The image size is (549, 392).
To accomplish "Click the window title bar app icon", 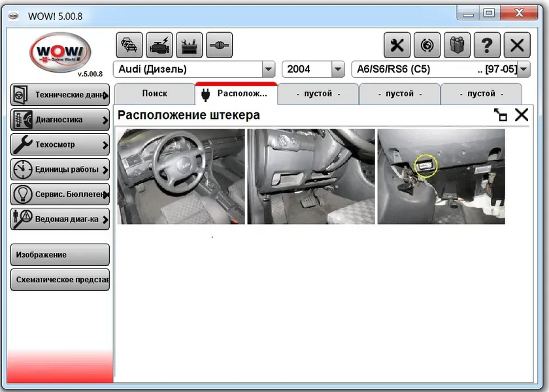I will pos(13,16).
